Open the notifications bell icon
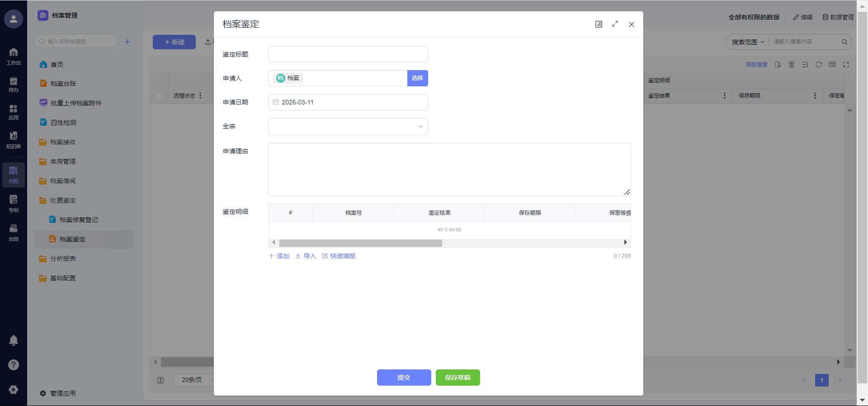868x406 pixels. click(14, 340)
